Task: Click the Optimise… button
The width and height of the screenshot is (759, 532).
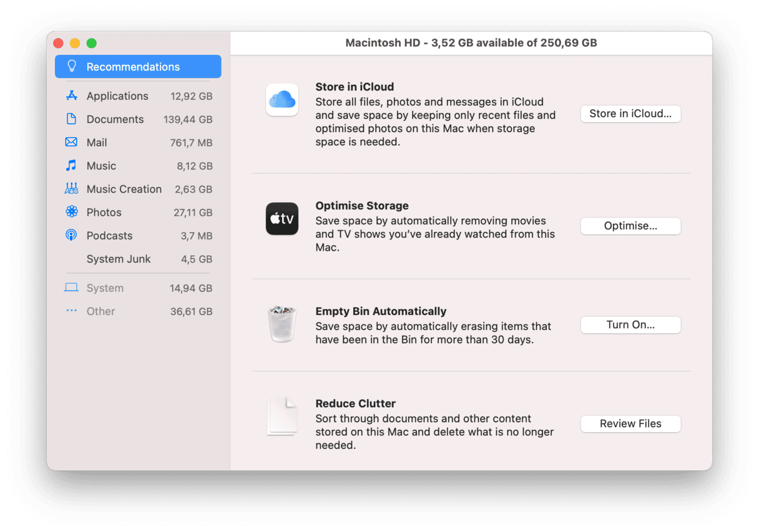Action: tap(630, 226)
